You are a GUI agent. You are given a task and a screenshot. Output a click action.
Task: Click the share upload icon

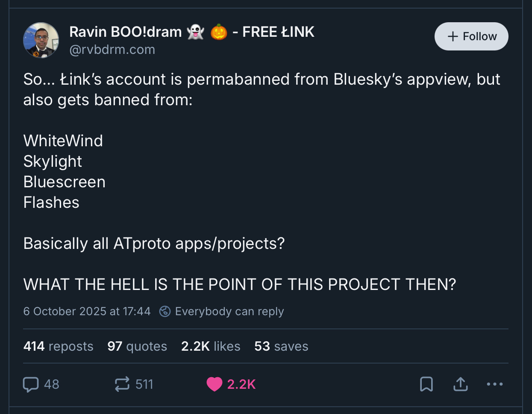[x=460, y=384]
